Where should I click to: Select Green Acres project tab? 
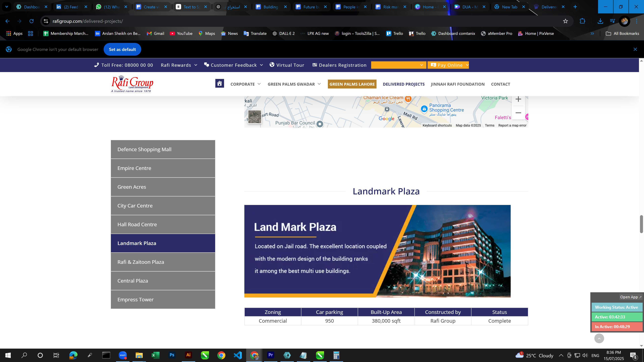163,187
